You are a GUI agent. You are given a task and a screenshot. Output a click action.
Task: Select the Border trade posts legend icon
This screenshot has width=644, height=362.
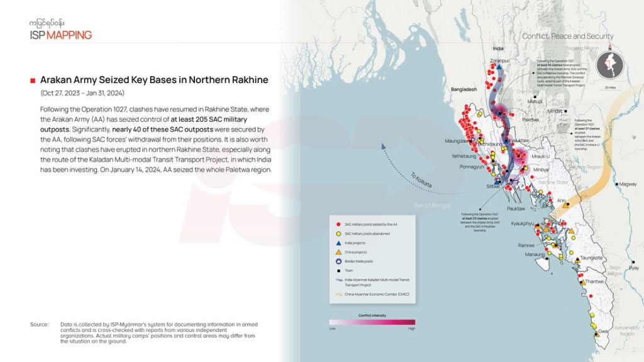(x=339, y=261)
